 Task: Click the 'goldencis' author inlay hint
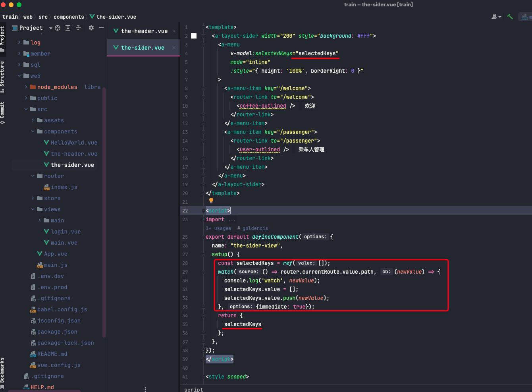[253, 228]
